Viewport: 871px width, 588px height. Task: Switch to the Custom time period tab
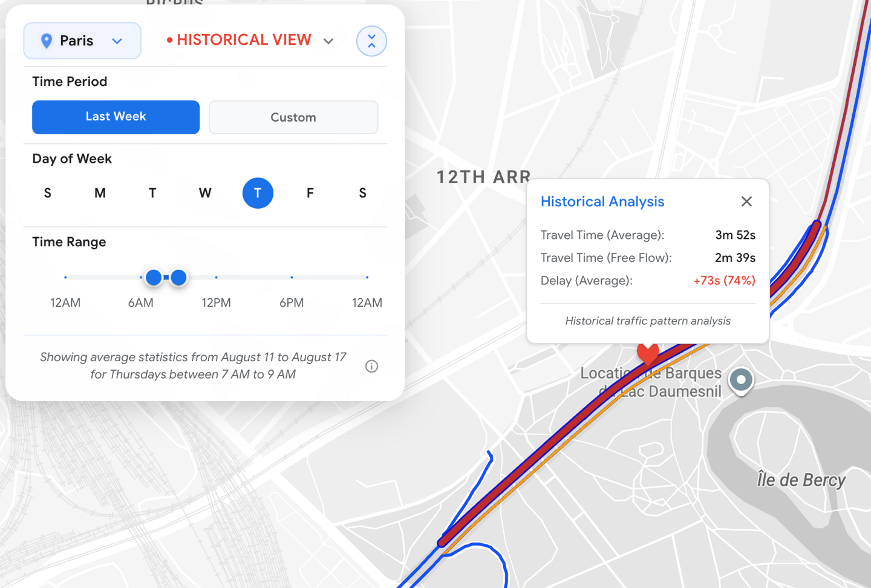(x=293, y=117)
